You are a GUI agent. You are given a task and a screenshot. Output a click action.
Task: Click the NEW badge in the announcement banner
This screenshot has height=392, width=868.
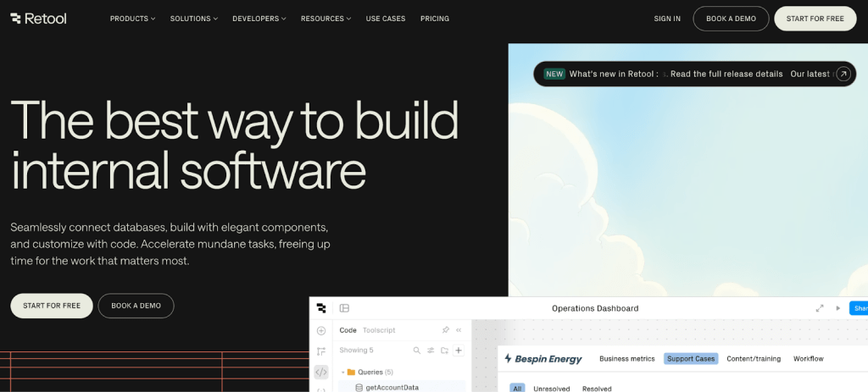pos(554,75)
